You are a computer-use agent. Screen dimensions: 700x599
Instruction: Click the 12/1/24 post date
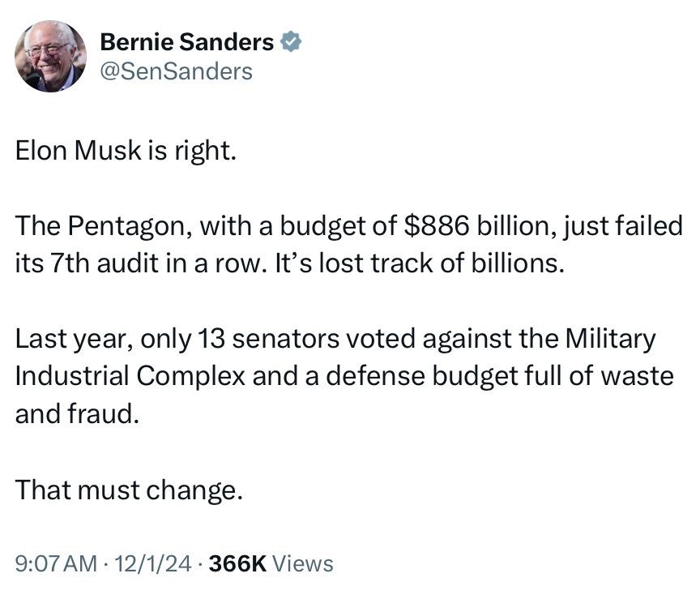pyautogui.click(x=153, y=563)
